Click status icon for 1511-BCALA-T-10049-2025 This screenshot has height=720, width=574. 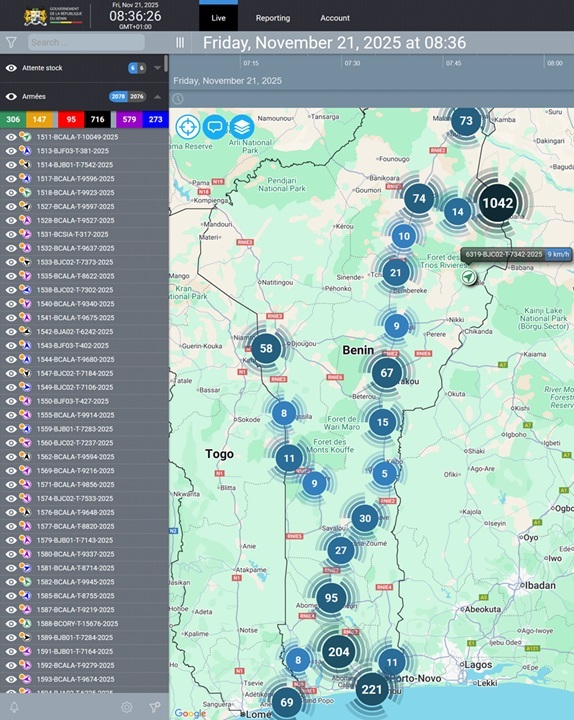(x=25, y=137)
